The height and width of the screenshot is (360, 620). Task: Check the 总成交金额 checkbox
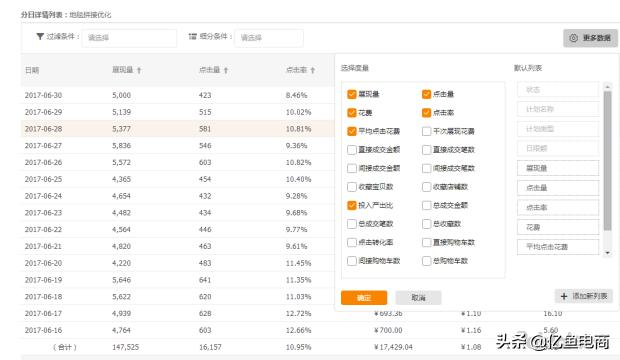point(426,205)
